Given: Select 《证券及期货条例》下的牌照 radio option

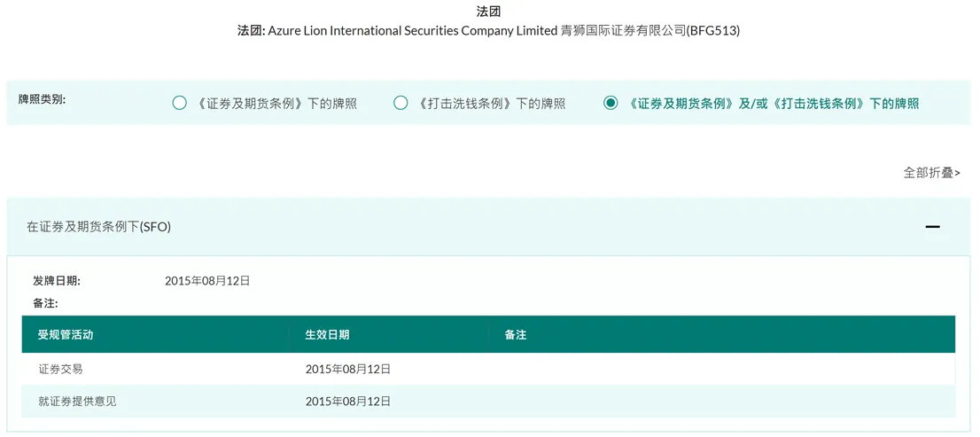Looking at the screenshot, I should point(179,104).
